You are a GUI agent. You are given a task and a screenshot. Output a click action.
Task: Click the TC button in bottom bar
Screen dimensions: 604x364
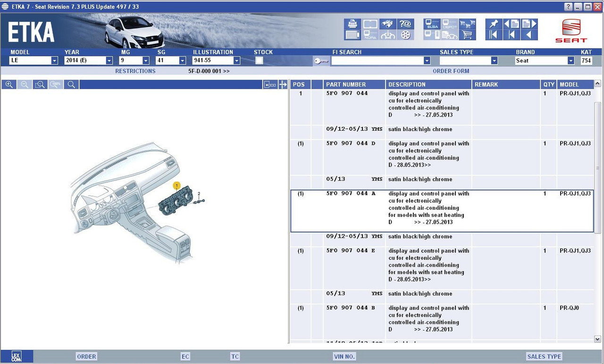(235, 356)
